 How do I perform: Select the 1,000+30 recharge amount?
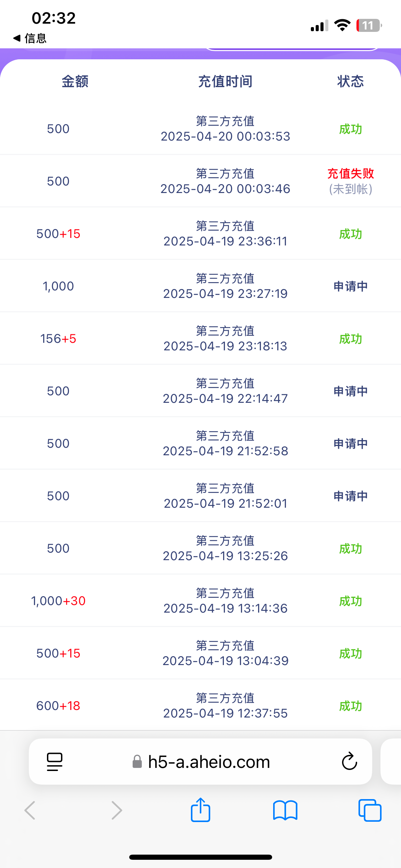pos(58,601)
